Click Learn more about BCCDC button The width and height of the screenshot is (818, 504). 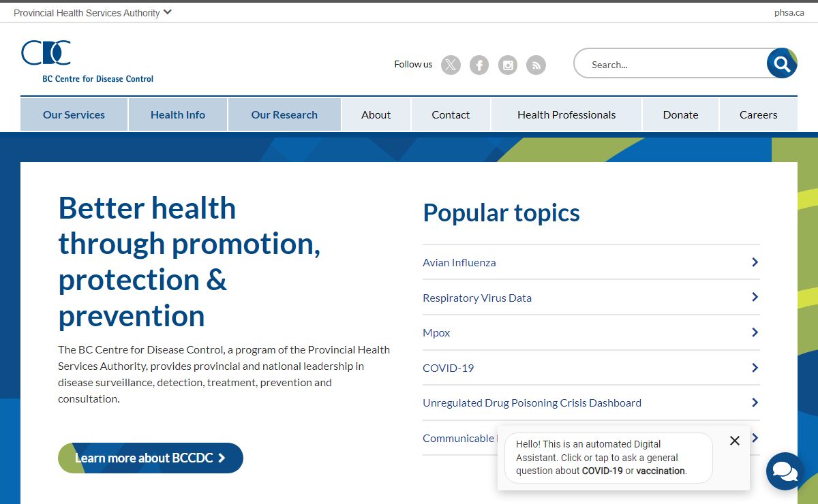click(x=151, y=458)
